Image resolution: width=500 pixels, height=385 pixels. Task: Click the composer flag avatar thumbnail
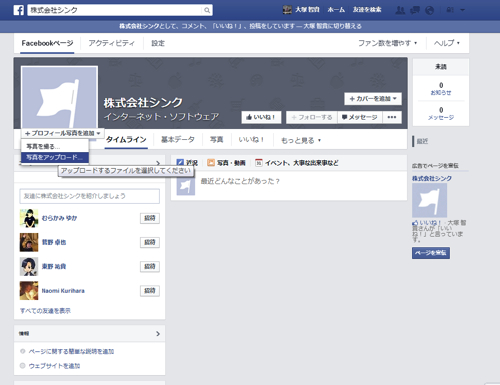click(185, 186)
